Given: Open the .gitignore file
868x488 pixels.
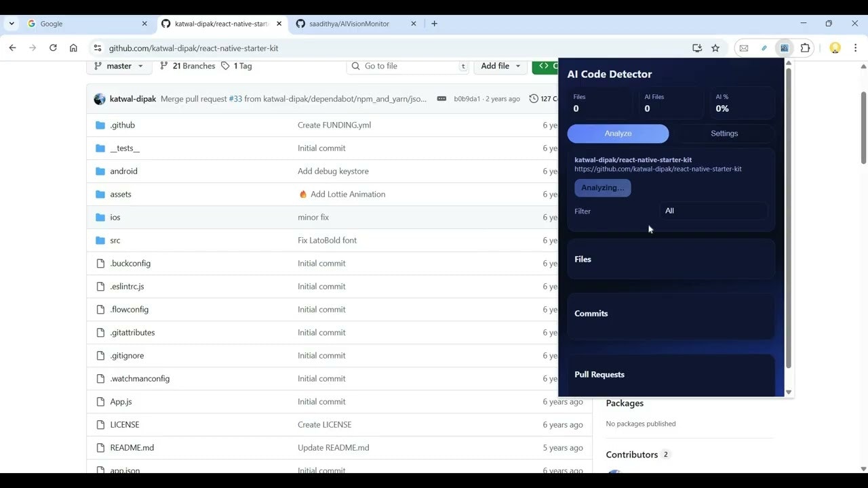Looking at the screenshot, I should click(x=127, y=355).
